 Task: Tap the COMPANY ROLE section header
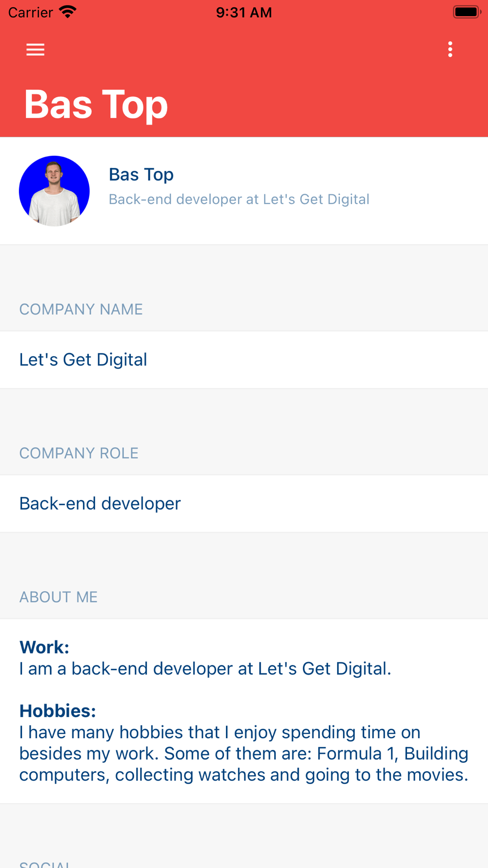[x=79, y=453]
